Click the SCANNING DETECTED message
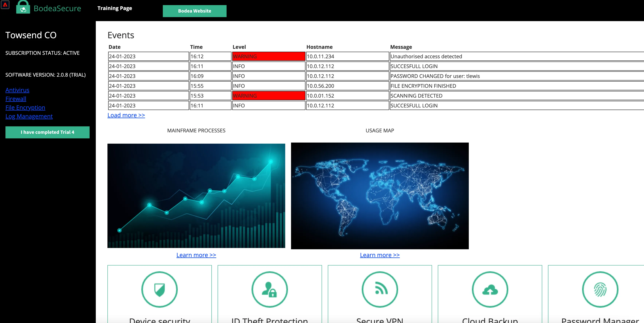The width and height of the screenshot is (644, 323). pos(417,96)
